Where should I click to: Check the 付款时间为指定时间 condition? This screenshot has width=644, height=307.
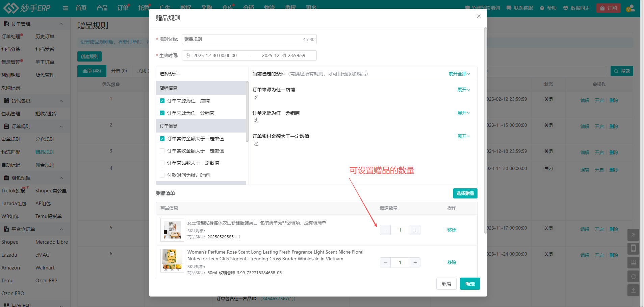(x=162, y=175)
